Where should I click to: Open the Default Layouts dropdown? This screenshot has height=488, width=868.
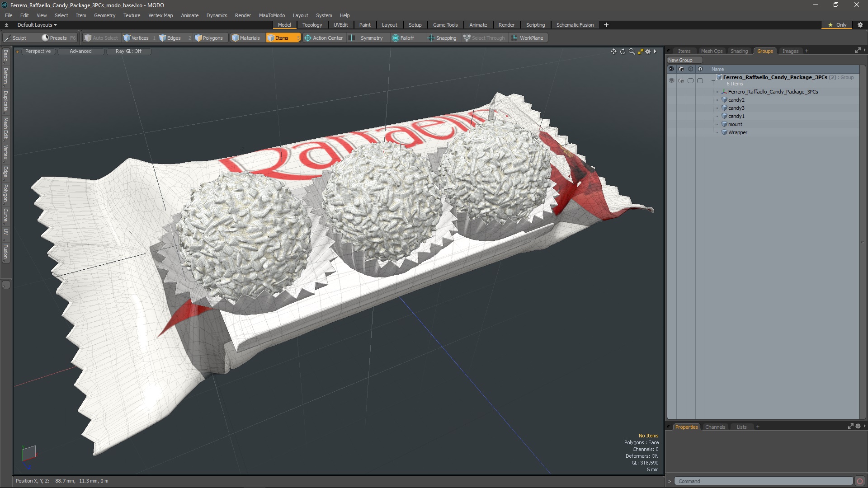(37, 25)
